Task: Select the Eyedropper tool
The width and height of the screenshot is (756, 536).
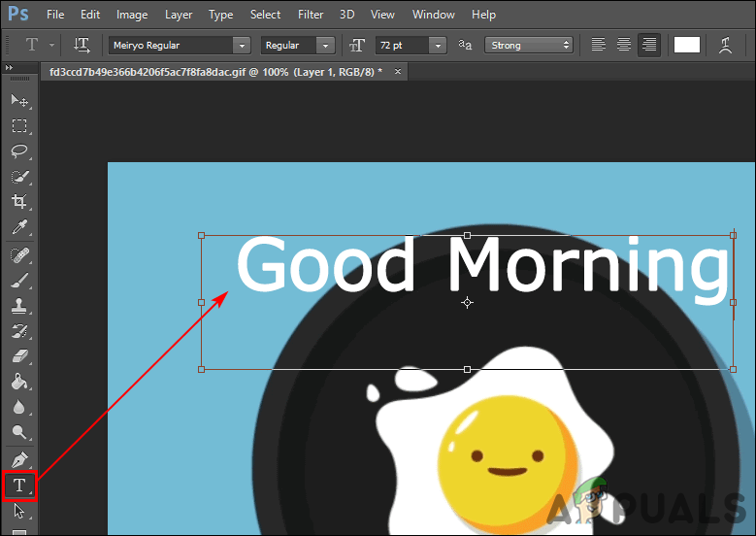Action: (19, 227)
